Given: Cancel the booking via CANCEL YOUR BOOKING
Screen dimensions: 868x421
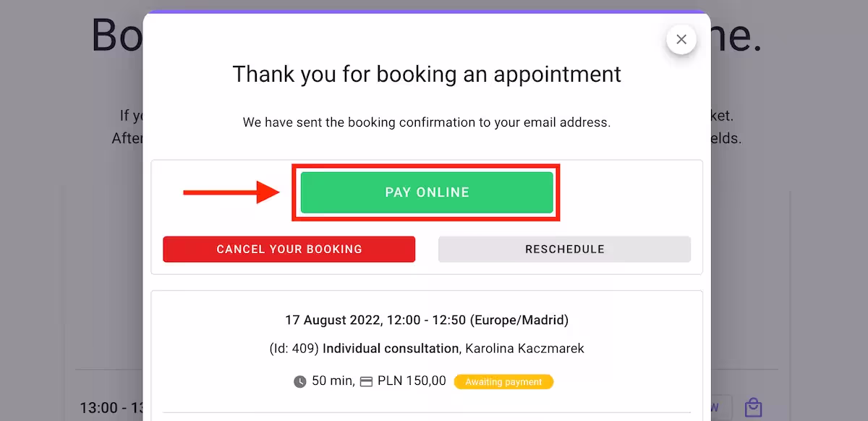Looking at the screenshot, I should [x=289, y=249].
